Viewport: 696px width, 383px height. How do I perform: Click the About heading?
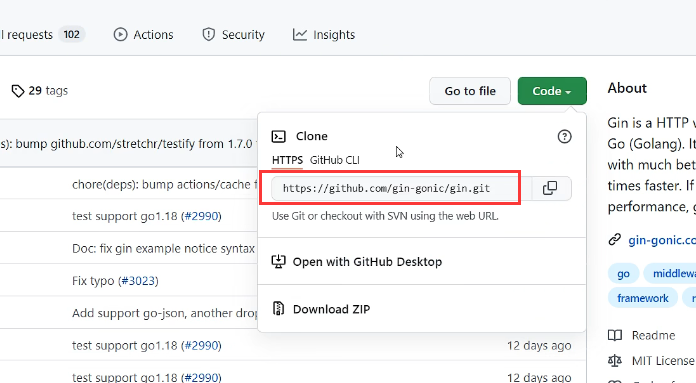point(627,88)
